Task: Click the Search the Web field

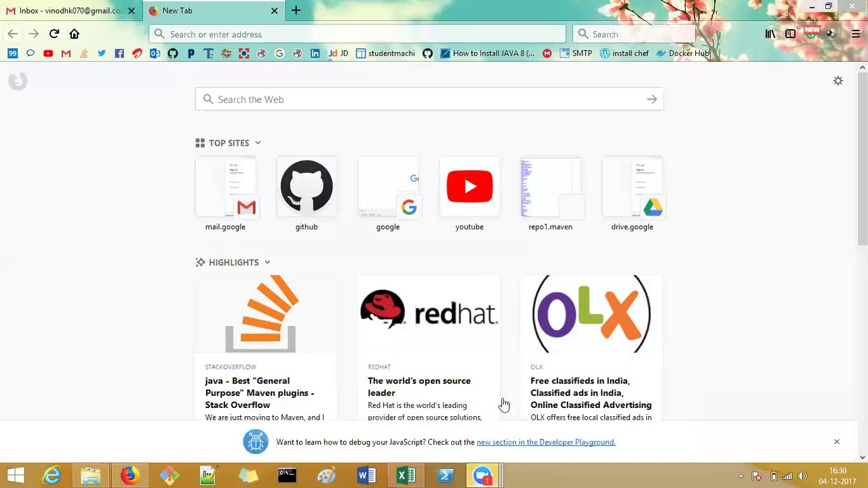Action: tap(429, 100)
